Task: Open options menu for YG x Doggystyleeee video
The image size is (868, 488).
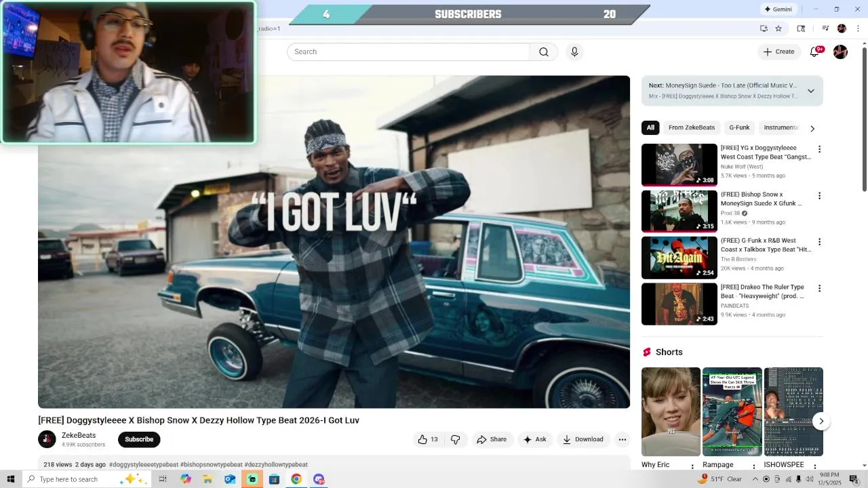Action: [819, 149]
